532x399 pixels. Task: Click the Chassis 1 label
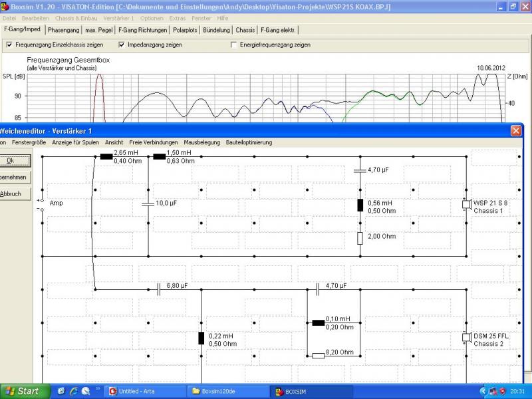[x=488, y=211]
